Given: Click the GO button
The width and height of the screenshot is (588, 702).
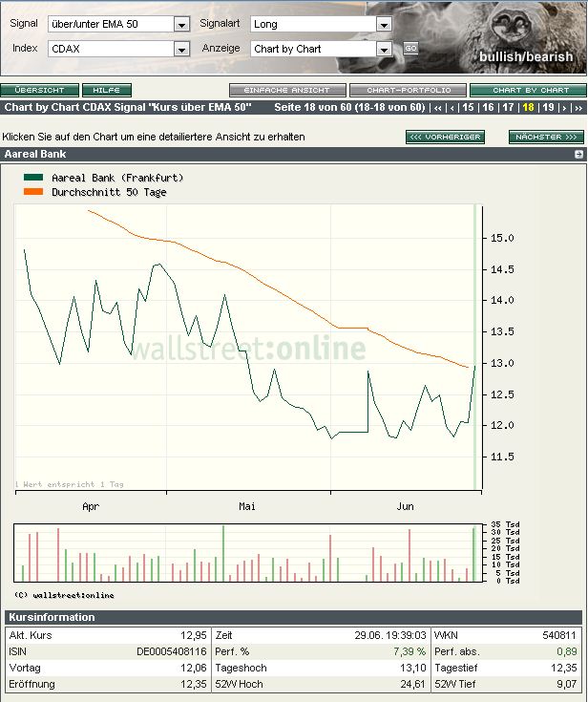Looking at the screenshot, I should tap(410, 49).
